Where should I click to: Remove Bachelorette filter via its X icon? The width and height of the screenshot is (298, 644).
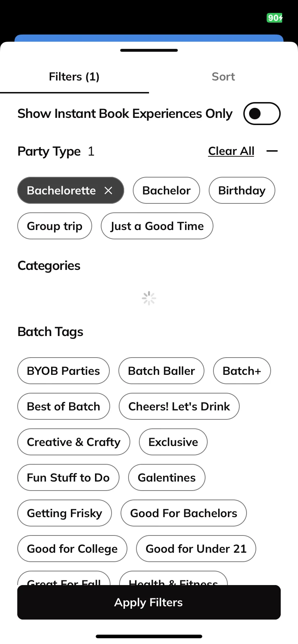(x=108, y=190)
